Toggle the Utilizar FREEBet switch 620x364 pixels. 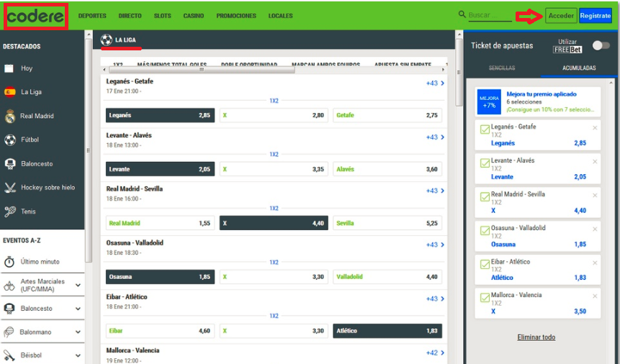click(x=601, y=45)
